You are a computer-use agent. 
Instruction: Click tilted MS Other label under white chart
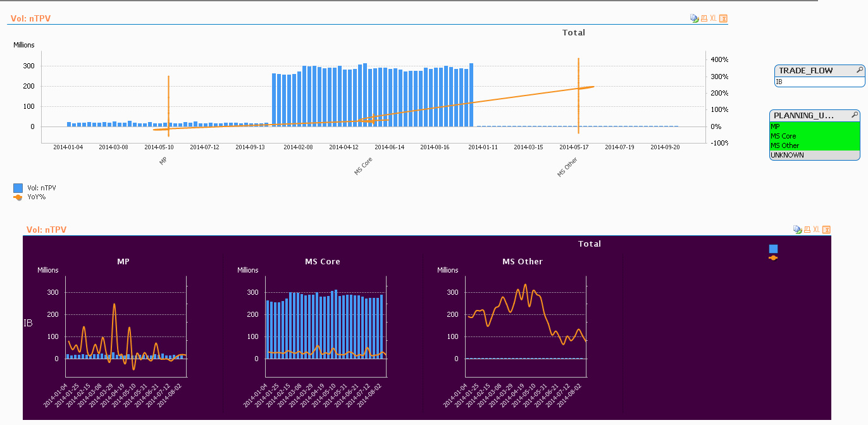pos(567,167)
